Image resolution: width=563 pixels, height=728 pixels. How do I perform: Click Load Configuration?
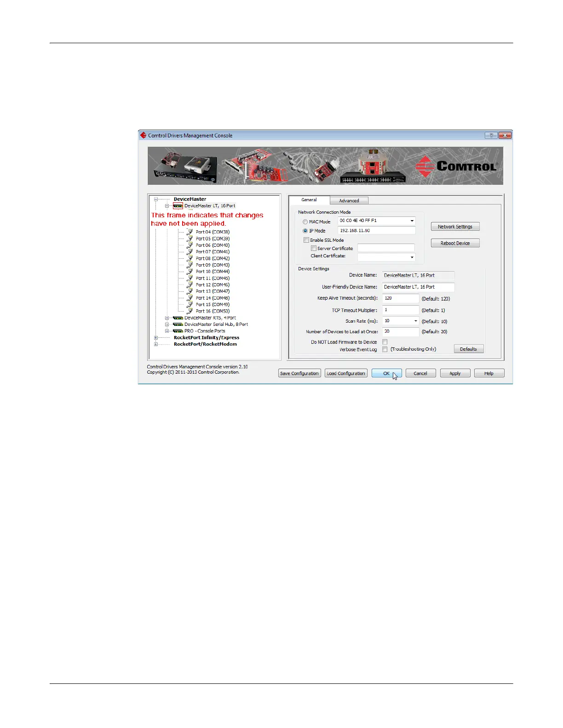tap(346, 373)
